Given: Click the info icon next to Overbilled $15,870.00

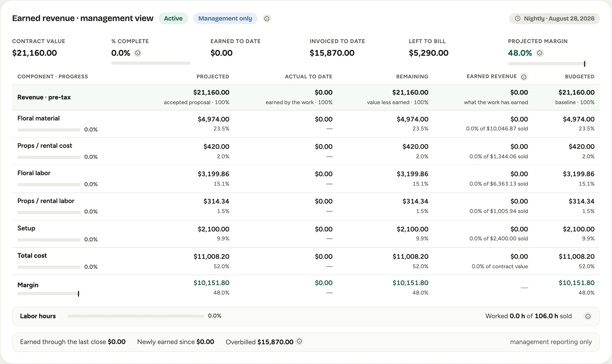Looking at the screenshot, I should click(299, 341).
